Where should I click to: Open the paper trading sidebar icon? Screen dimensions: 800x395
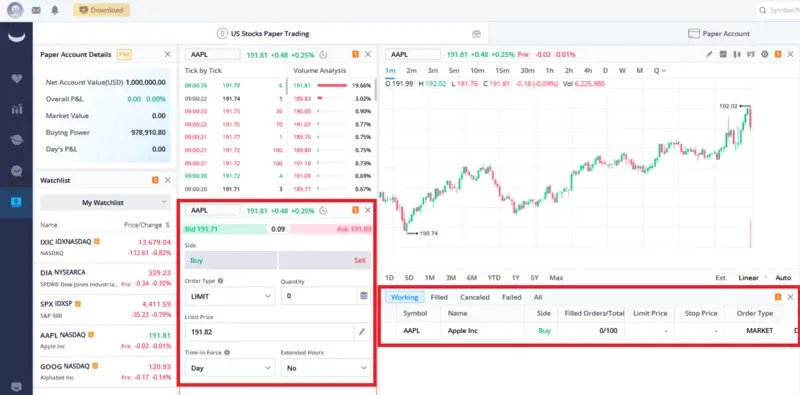[x=16, y=202]
